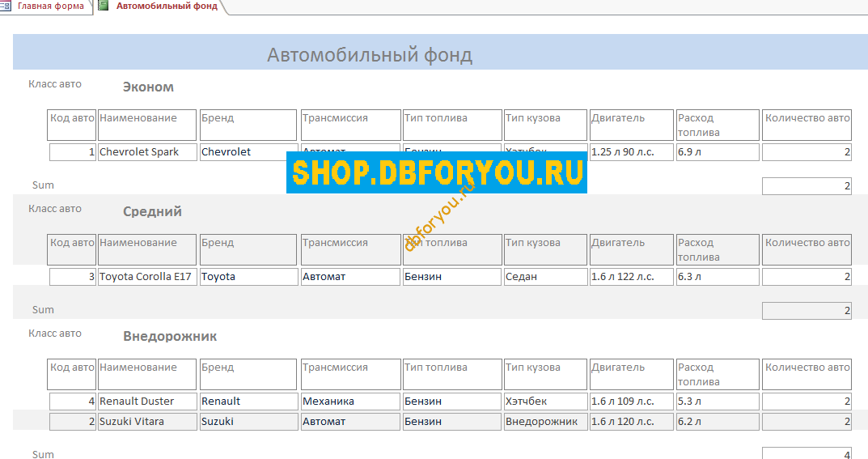Click Код авто value 1 in Chevrolet row
The width and height of the screenshot is (868, 459).
tap(73, 152)
